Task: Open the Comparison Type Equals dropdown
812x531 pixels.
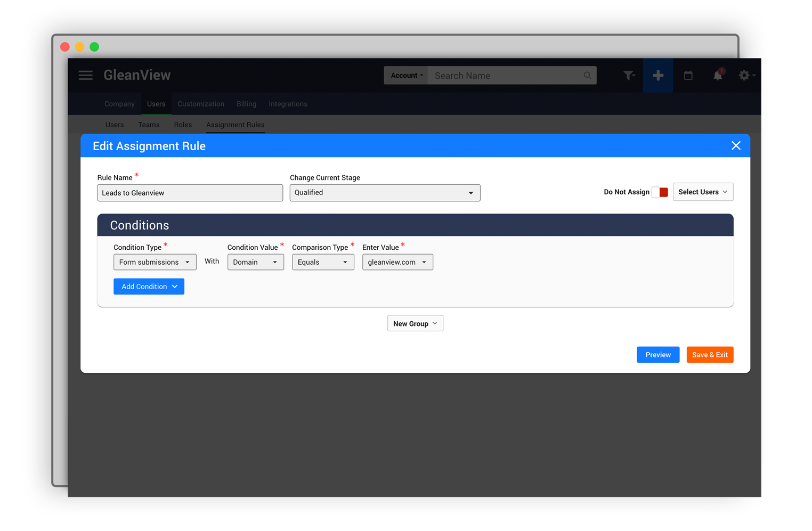Action: click(x=323, y=262)
